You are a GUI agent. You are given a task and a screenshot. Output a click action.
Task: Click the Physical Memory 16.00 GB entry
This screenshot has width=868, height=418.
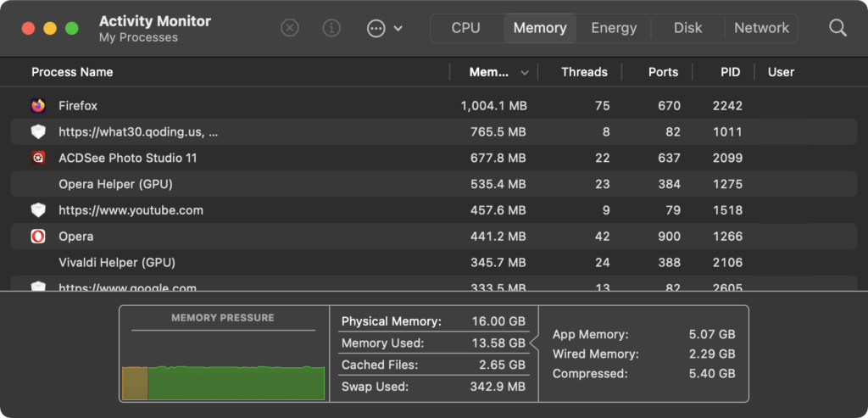click(x=433, y=321)
